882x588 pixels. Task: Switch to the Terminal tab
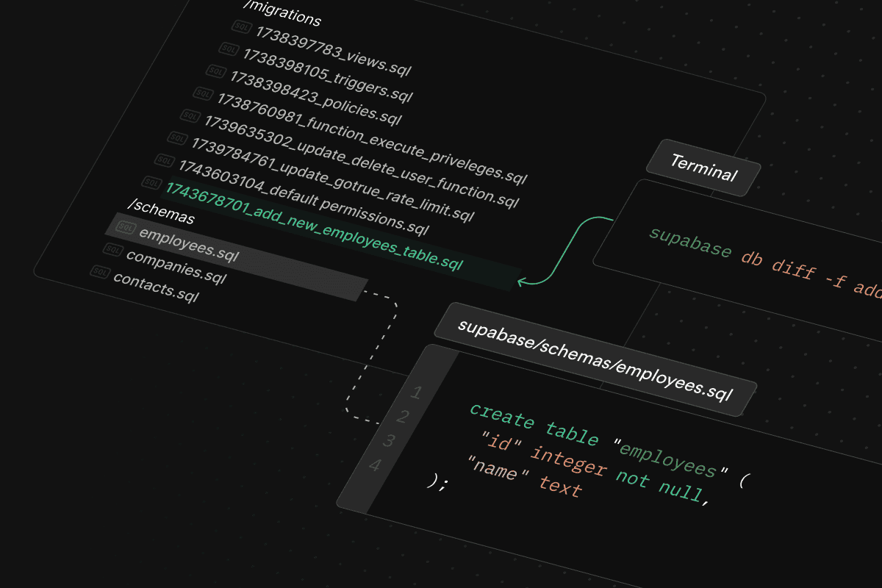tap(704, 168)
